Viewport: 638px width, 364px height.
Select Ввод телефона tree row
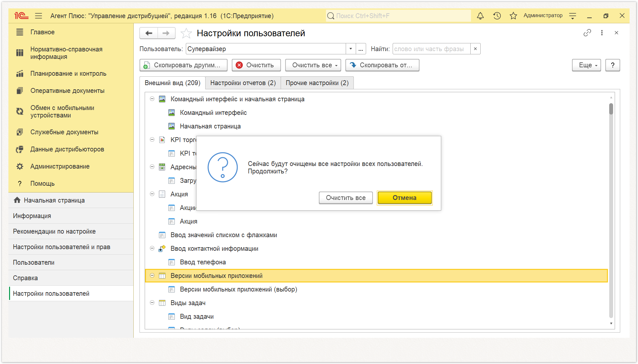coord(376,262)
